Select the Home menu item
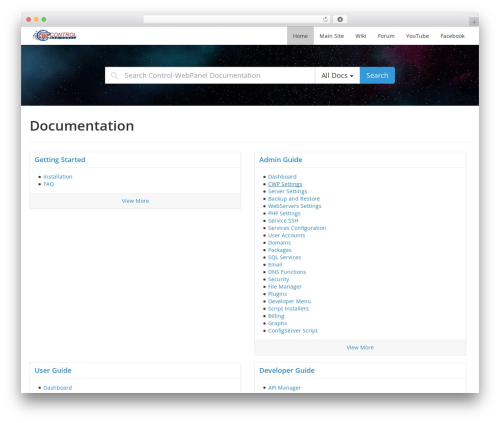This screenshot has width=500, height=423. pos(300,36)
